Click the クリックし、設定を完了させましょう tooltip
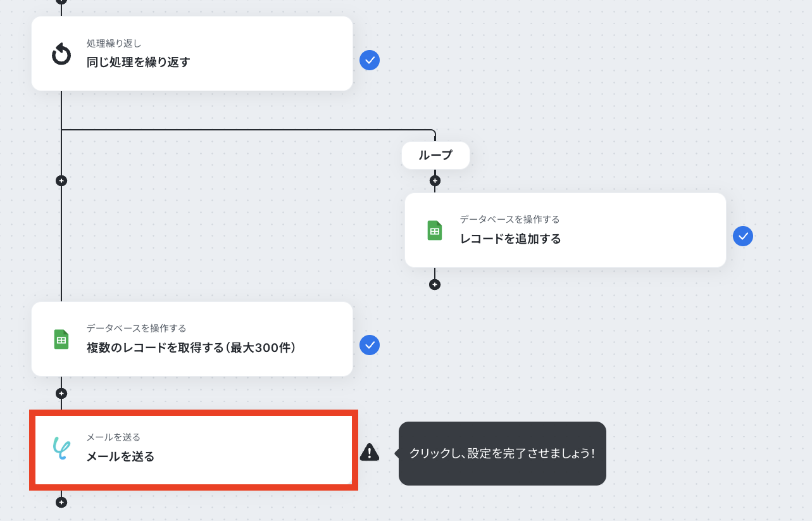Screen dimensions: 812x521 (x=503, y=454)
